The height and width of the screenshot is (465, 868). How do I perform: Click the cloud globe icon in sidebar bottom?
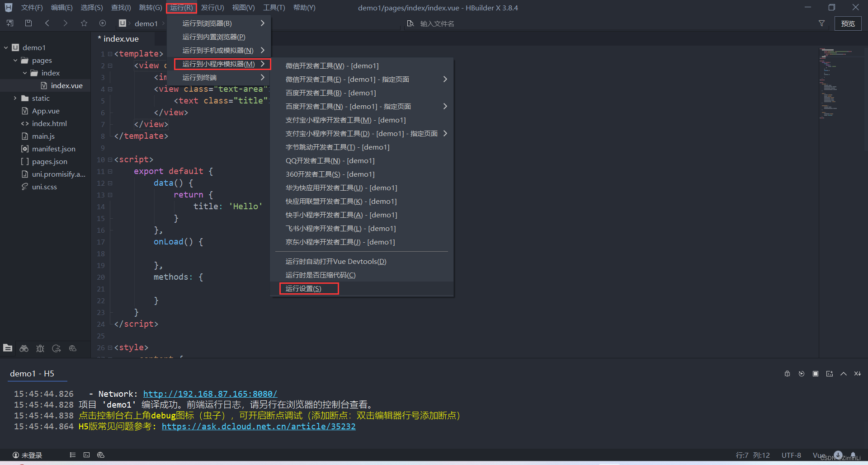pos(73,348)
